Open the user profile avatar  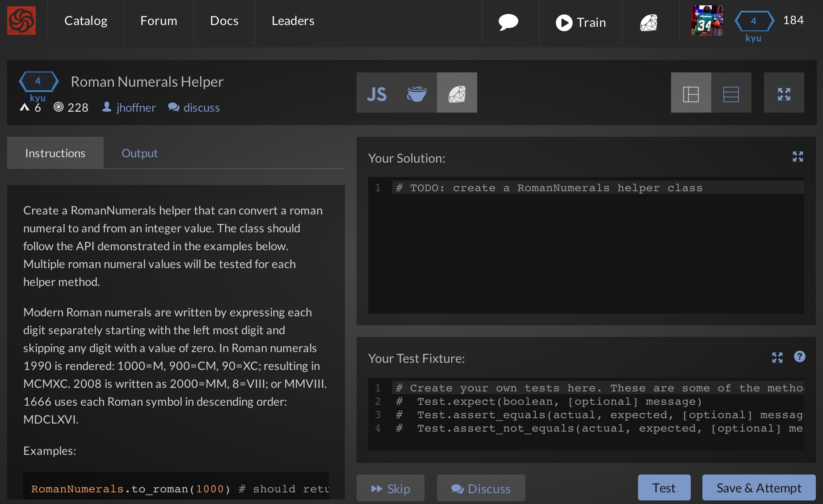click(x=707, y=21)
